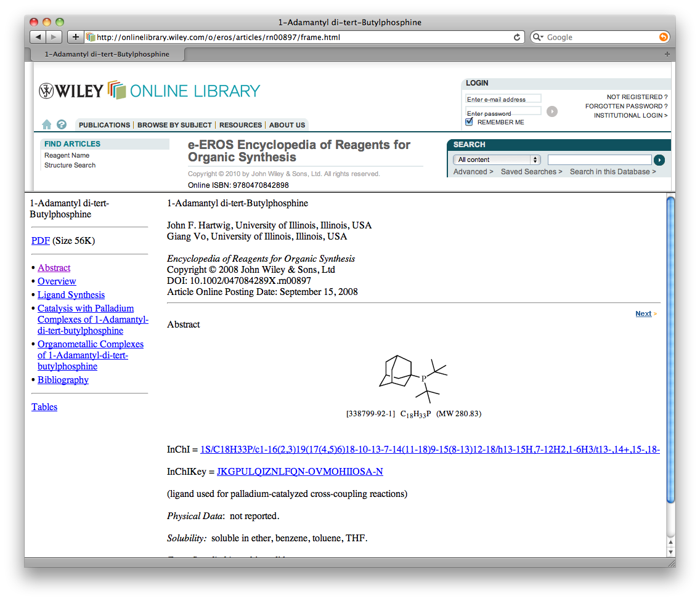The width and height of the screenshot is (700, 601).
Task: Click the orange RSS snapback icon in Google search
Action: pyautogui.click(x=664, y=37)
